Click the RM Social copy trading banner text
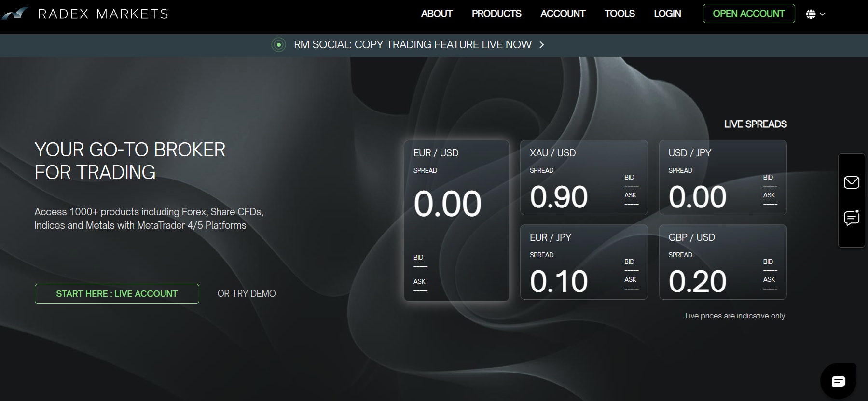The image size is (868, 401). point(413,45)
